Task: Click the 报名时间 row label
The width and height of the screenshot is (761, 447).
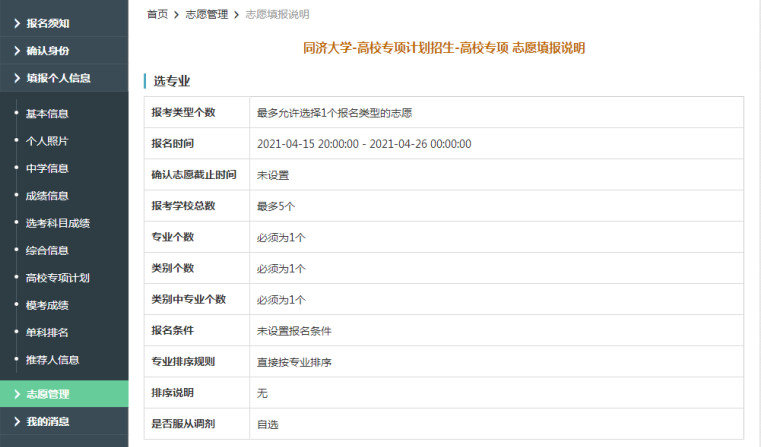Action: [173, 144]
